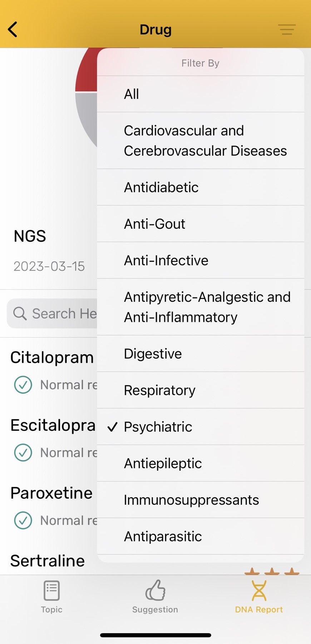The width and height of the screenshot is (311, 644).
Task: Click the search magnifier icon
Action: click(20, 314)
